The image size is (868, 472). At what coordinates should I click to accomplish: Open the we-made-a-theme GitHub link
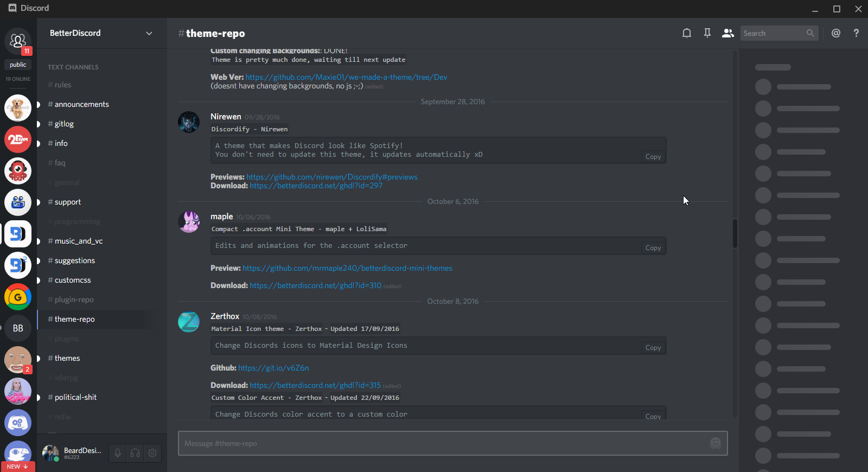tap(346, 77)
